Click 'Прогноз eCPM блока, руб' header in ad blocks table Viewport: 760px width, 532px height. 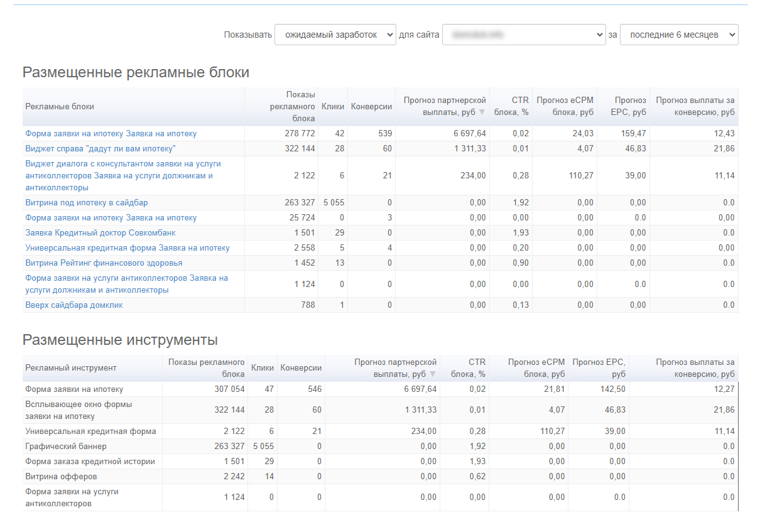click(564, 107)
